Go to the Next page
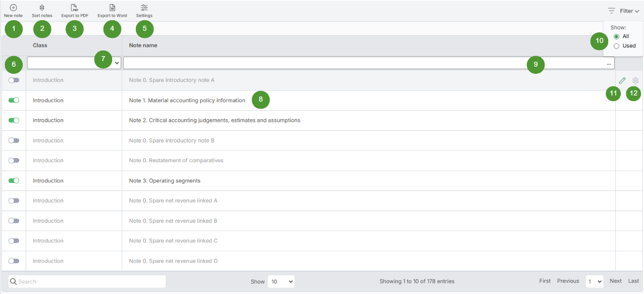The image size is (644, 294). [x=615, y=281]
